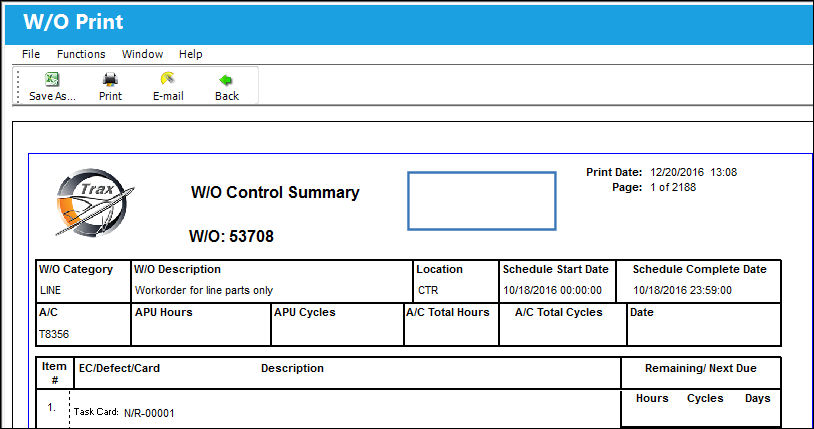Click the APU Cycles header
The image size is (814, 429).
click(305, 313)
